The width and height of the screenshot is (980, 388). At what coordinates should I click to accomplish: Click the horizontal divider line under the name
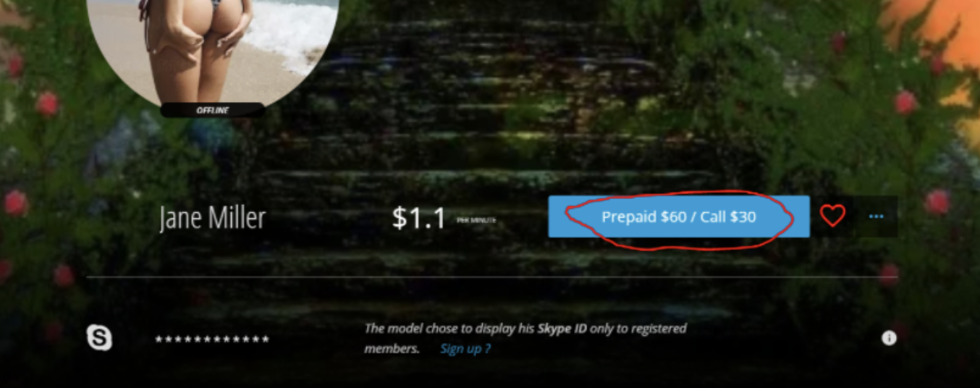click(491, 277)
